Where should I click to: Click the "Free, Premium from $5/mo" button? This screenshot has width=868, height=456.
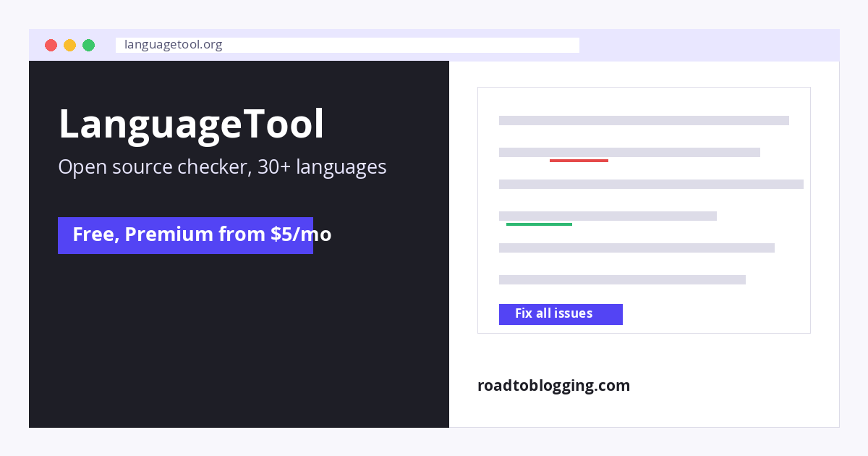point(185,235)
